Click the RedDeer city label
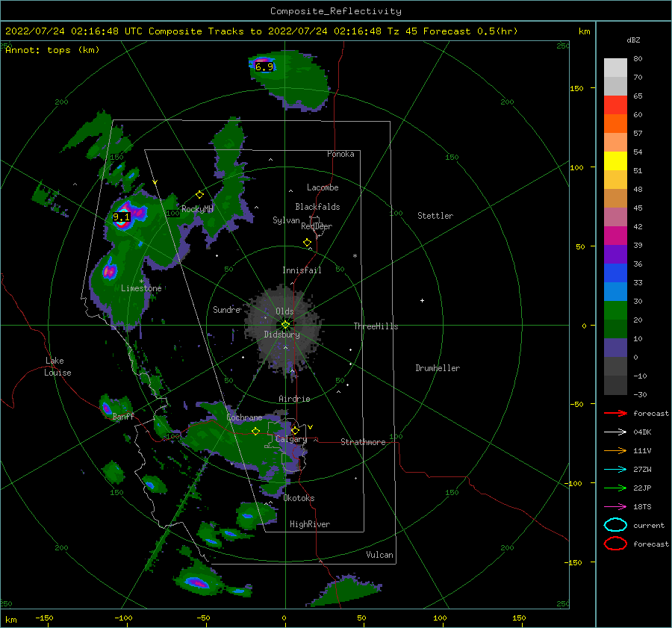Screen dimensions: 672x628 click(317, 226)
